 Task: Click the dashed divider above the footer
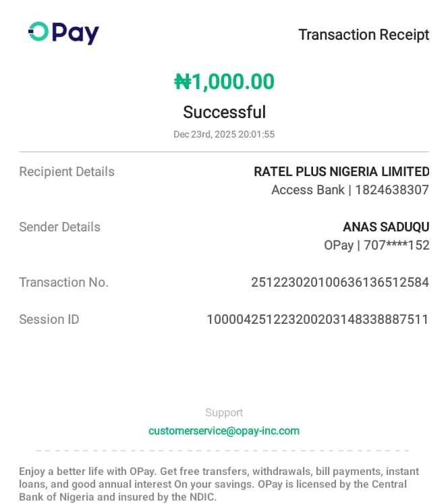click(x=224, y=451)
